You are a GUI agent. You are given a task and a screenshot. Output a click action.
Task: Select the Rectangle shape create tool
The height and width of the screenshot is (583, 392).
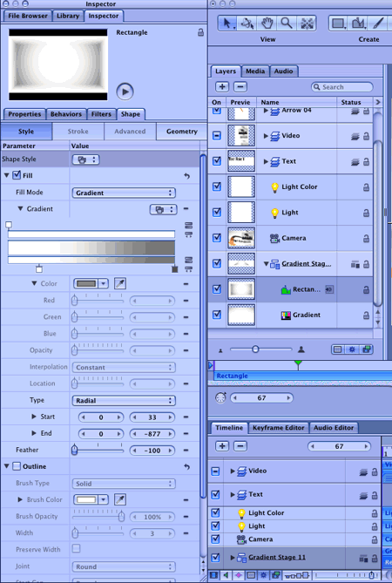[x=339, y=24]
